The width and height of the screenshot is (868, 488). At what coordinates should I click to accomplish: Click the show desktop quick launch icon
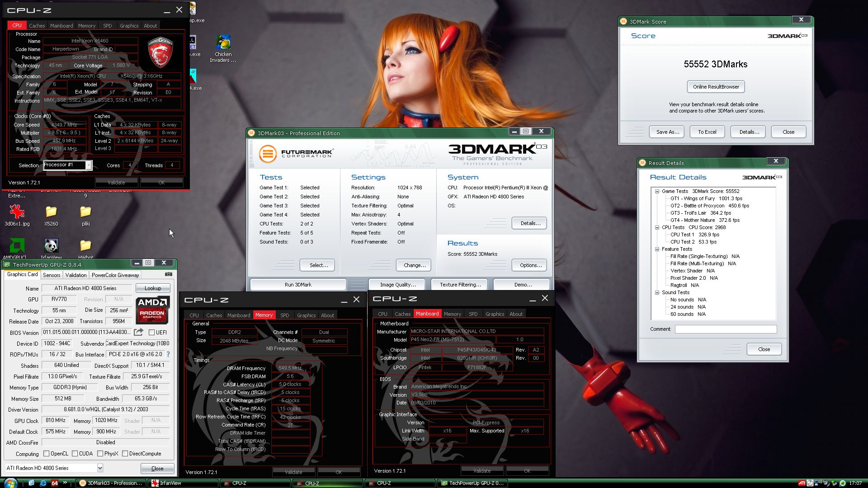pos(32,483)
